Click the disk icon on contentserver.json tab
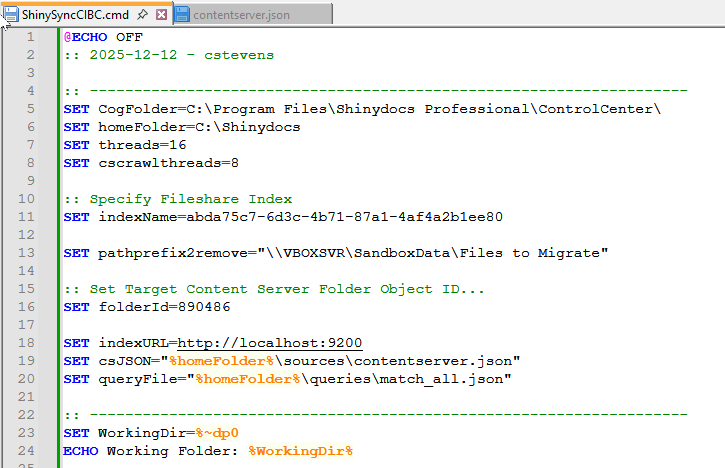The width and height of the screenshot is (725, 468). [x=181, y=15]
